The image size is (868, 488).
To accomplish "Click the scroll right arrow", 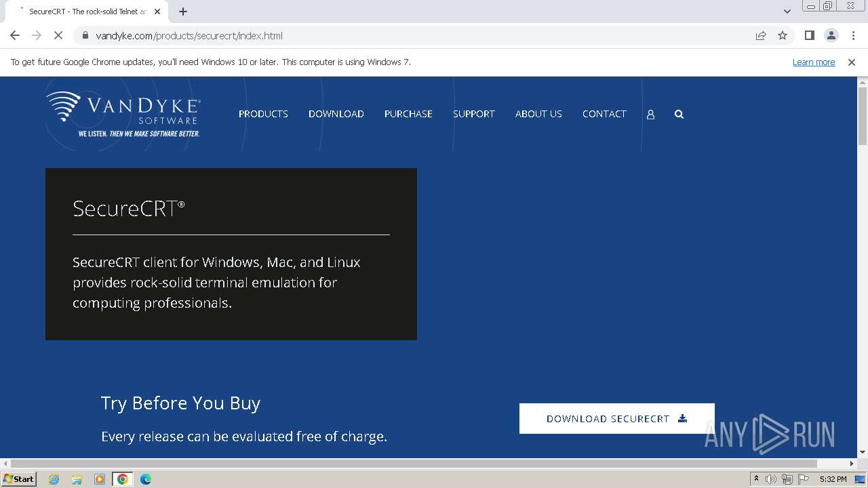I will click(852, 464).
